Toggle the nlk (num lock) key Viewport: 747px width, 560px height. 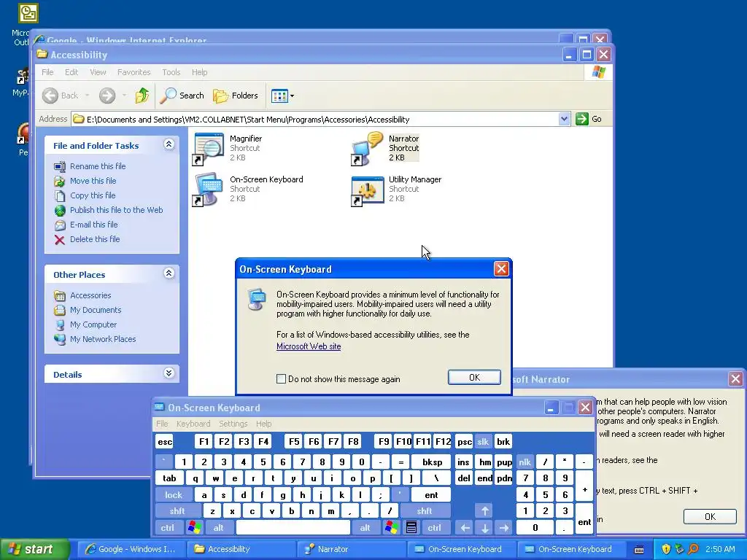pos(525,462)
